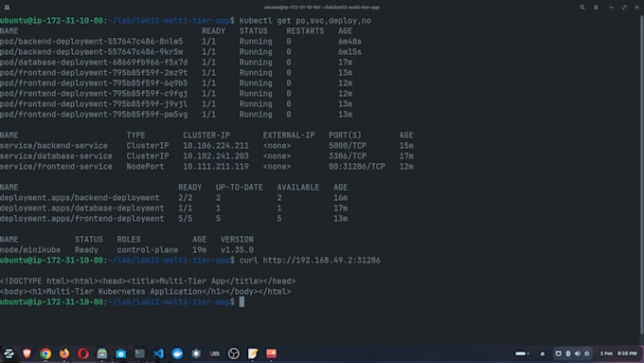
Task: Select pod/frontend-deployment-795b85f59f-pm5vg text
Action: [x=94, y=115]
